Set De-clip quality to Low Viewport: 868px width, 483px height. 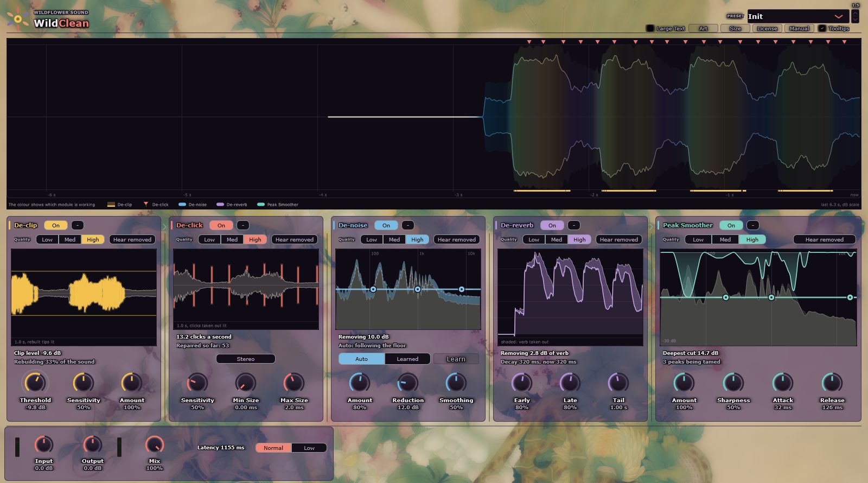[x=47, y=239]
